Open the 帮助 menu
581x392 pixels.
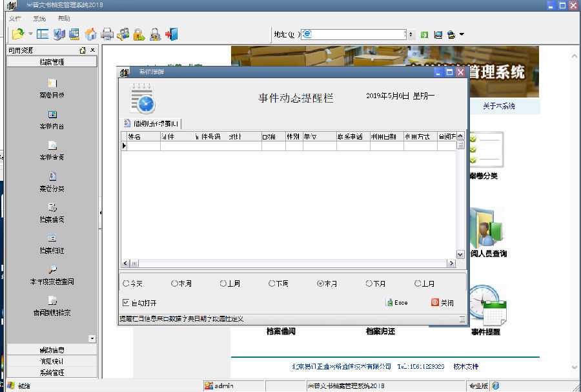64,19
